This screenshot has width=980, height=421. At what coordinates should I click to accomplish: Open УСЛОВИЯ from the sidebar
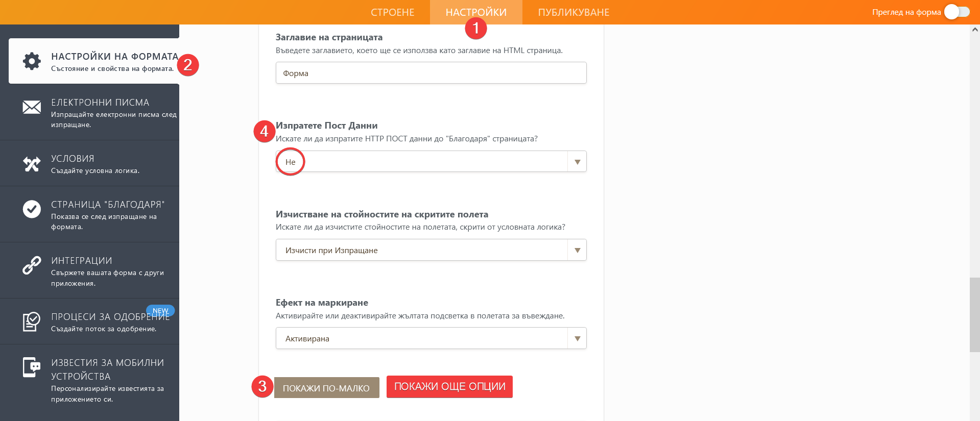[72, 158]
